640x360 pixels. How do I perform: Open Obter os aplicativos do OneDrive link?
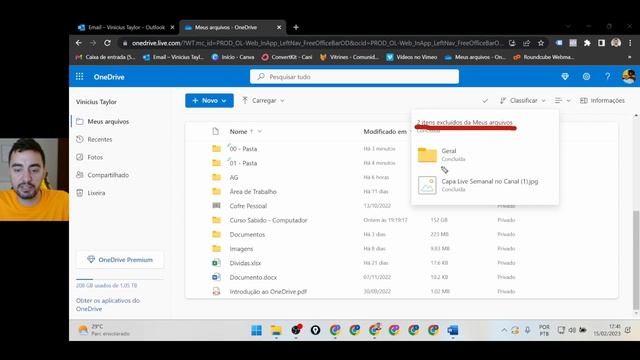(x=108, y=305)
